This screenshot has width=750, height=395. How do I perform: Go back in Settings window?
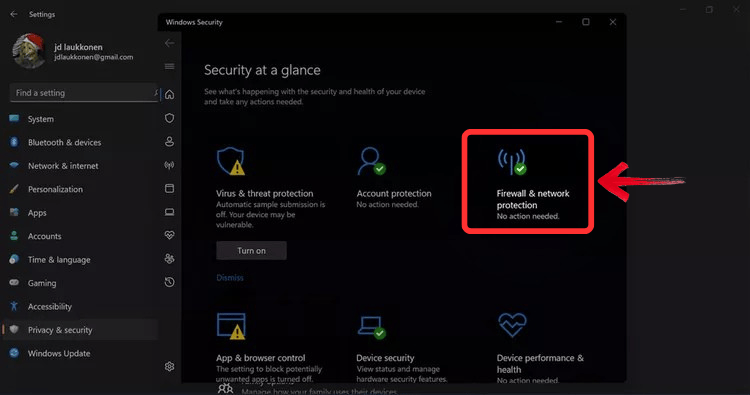tap(14, 14)
